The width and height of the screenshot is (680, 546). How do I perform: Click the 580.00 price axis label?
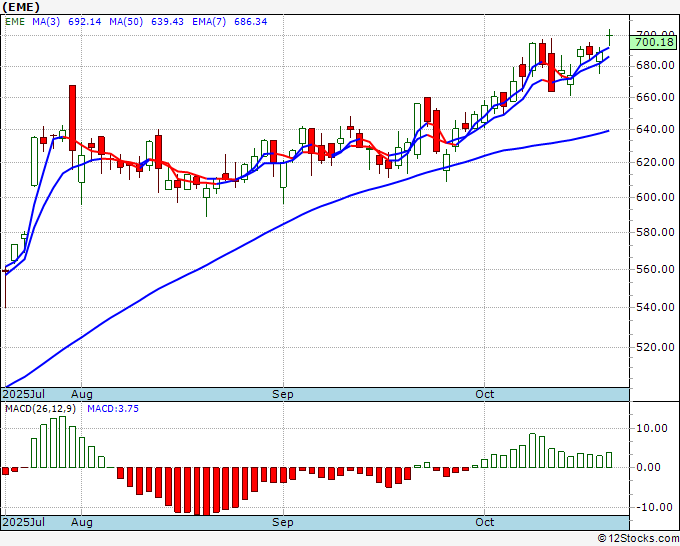(x=655, y=232)
